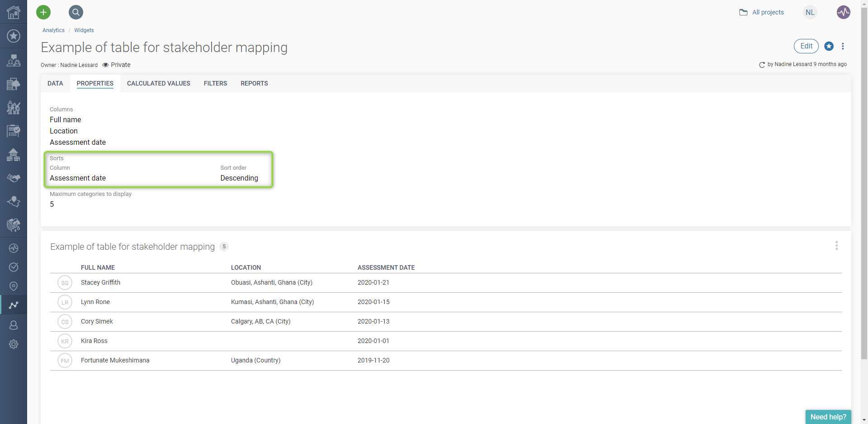Image resolution: width=868 pixels, height=424 pixels.
Task: Open the location pin sidebar icon
Action: pyautogui.click(x=14, y=286)
